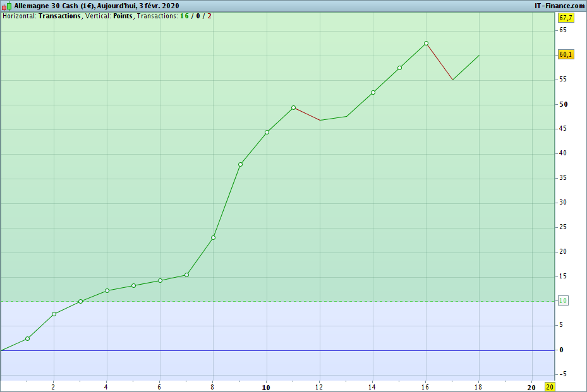Click the orange 60,1 current value label
The width and height of the screenshot is (587, 392).
(x=566, y=55)
